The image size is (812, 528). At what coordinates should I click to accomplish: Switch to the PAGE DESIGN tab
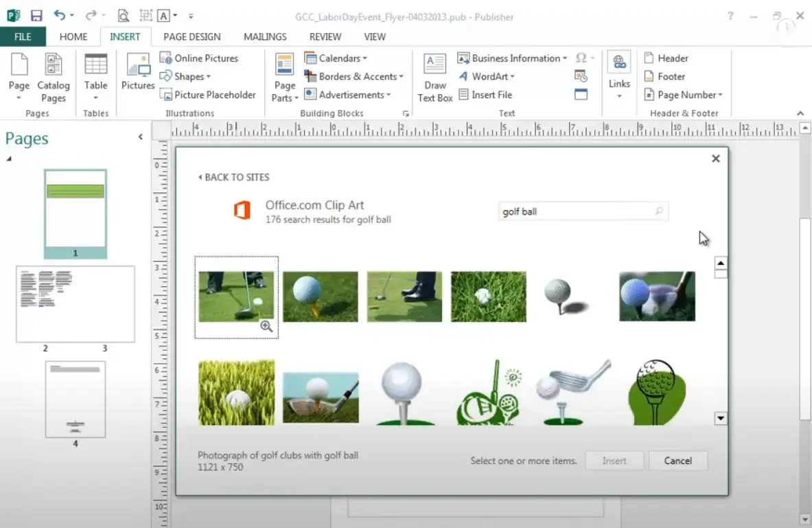click(192, 36)
